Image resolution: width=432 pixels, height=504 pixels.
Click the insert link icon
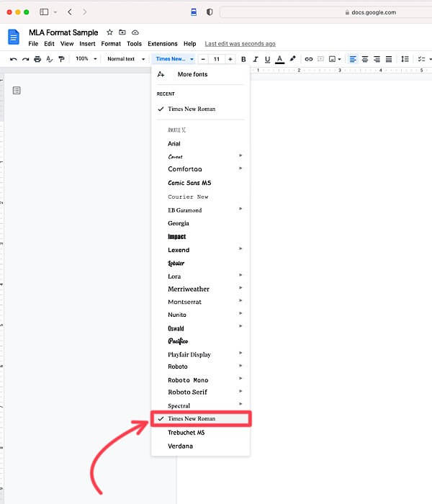pos(309,59)
